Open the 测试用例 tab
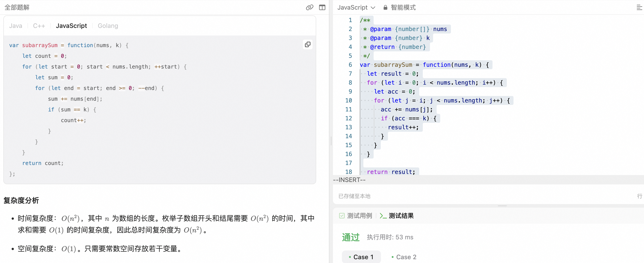 359,215
